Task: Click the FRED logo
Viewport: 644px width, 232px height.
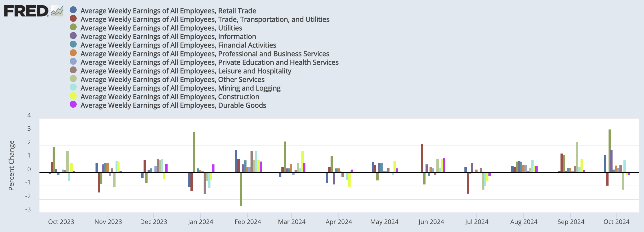Action: (x=26, y=11)
